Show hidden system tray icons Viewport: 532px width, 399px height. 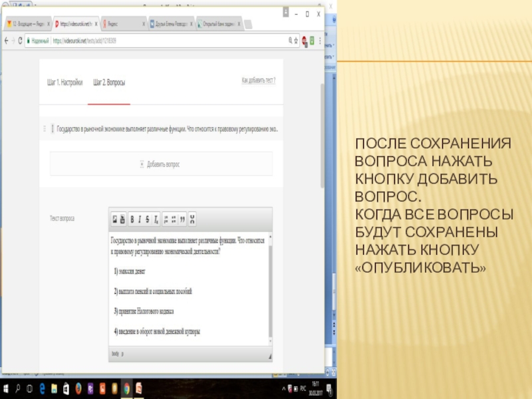coord(285,388)
